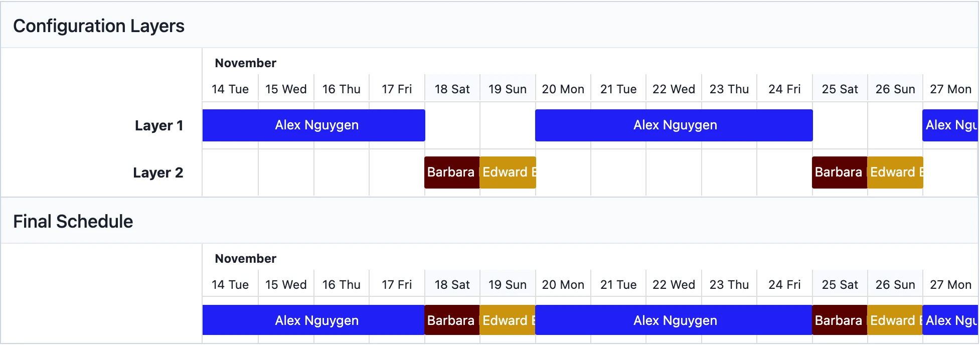Open the 18 Sat Barbara shift in Layer 2
The width and height of the screenshot is (980, 345).
click(452, 172)
